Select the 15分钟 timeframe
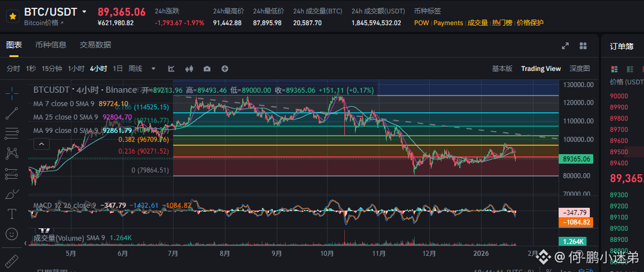 click(x=52, y=69)
